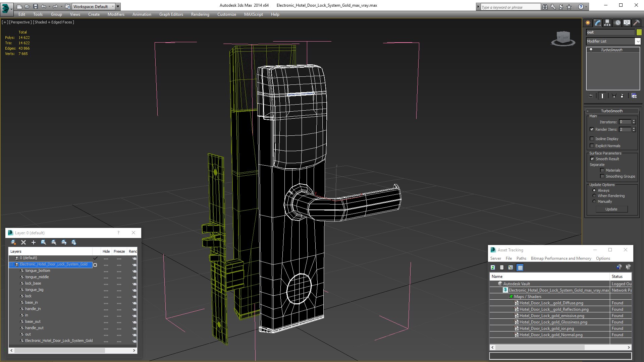Open the Workspace Default dropdown
The width and height of the screenshot is (644, 362).
click(113, 6)
